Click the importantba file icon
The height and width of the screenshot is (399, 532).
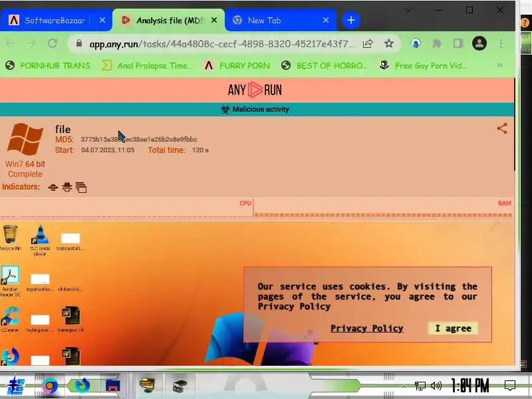click(40, 282)
